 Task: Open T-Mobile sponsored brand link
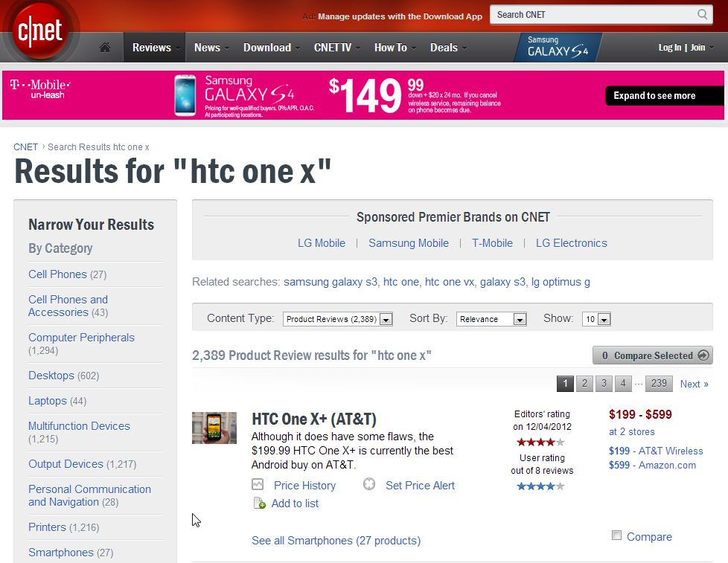tap(492, 243)
